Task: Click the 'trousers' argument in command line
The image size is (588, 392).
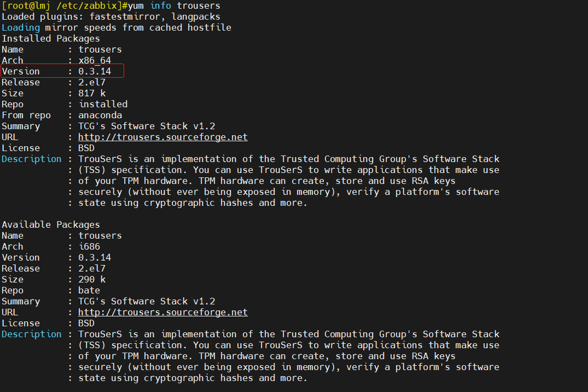Action: point(199,5)
